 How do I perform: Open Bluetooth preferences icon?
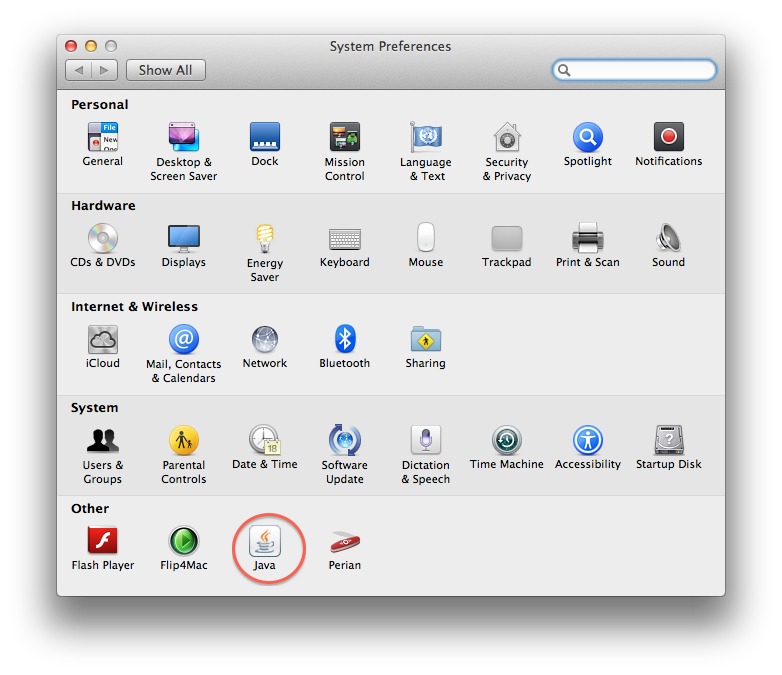pyautogui.click(x=345, y=339)
